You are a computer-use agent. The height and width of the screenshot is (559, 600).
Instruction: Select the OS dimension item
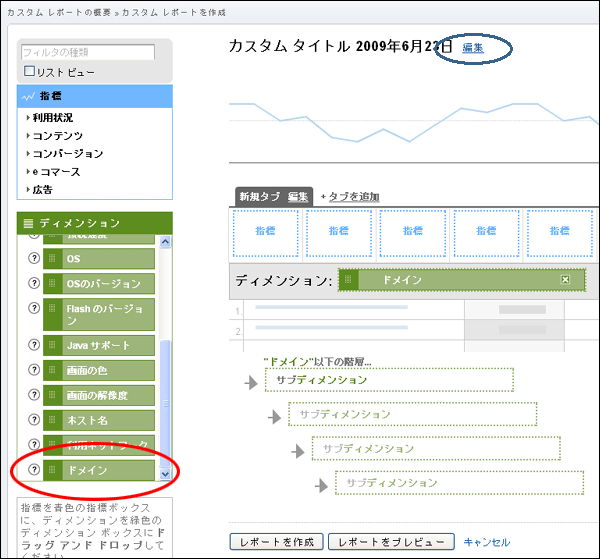(x=99, y=259)
